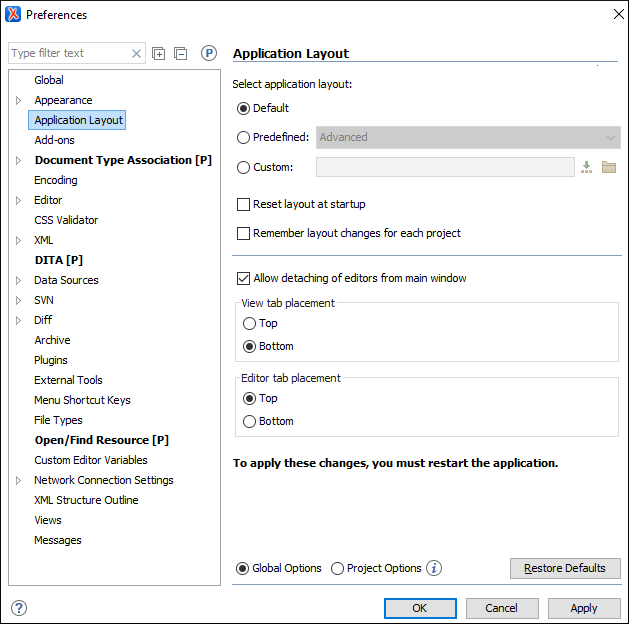Click the Type filter text field
The height and width of the screenshot is (624, 629).
(68, 53)
